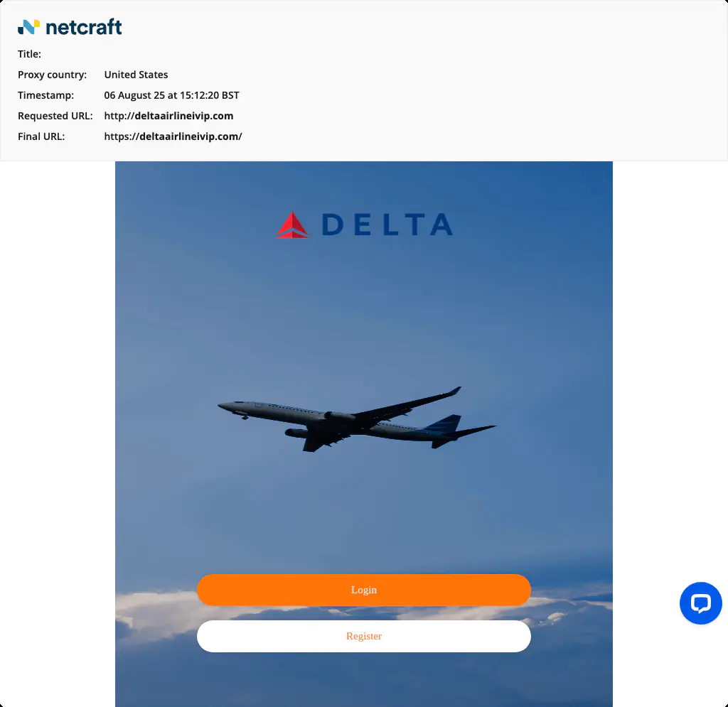Click the red Delta triangle logo
The height and width of the screenshot is (707, 728).
pos(292,225)
